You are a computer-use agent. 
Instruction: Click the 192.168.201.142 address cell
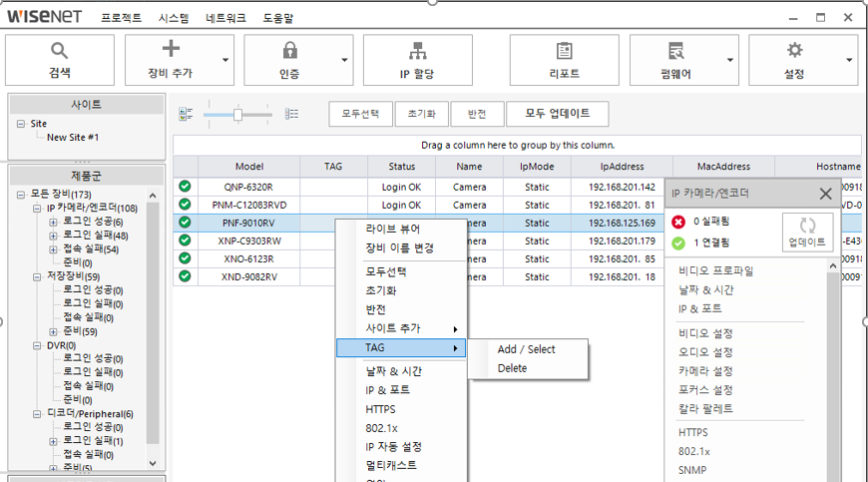coord(623,187)
